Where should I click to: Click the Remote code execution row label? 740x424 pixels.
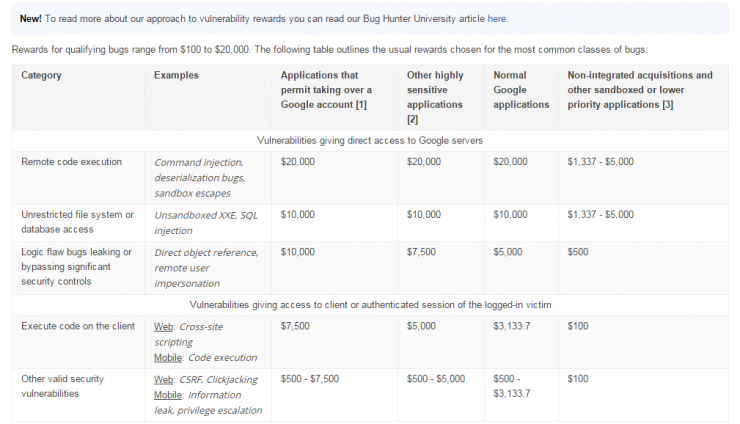pyautogui.click(x=71, y=161)
